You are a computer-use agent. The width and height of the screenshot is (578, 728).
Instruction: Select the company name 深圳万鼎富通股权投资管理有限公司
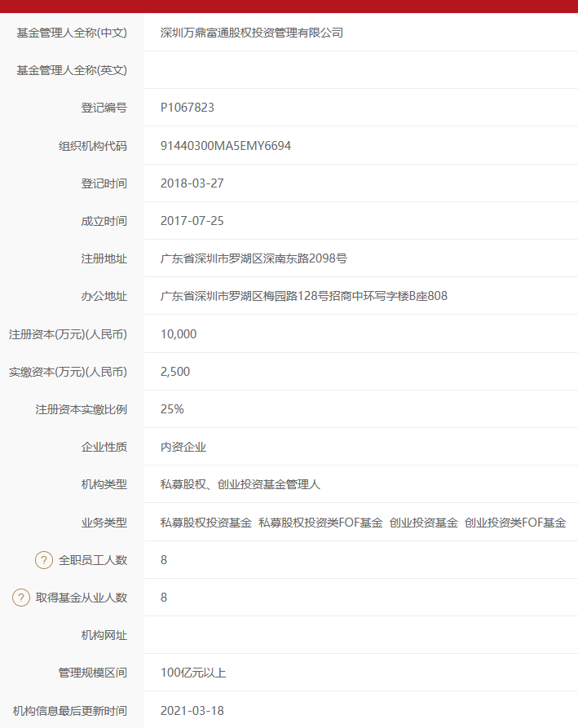pos(252,33)
